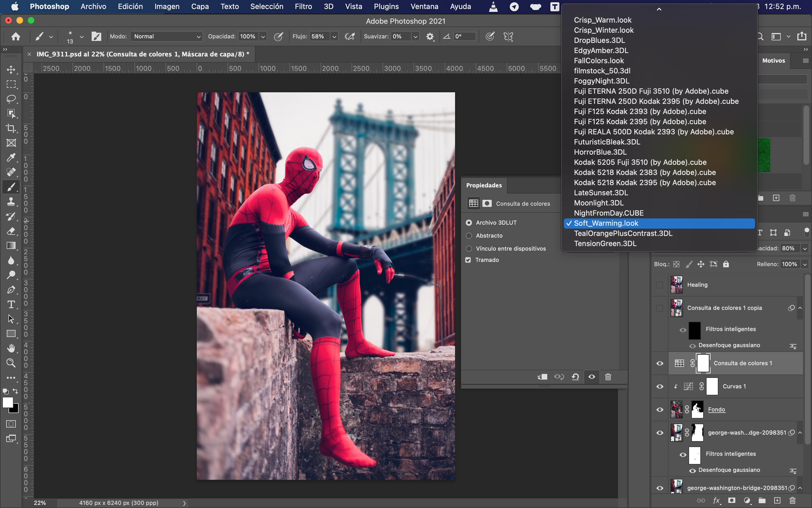This screenshot has height=508, width=812.
Task: Hide the Curvas 1 layer
Action: pos(660,386)
